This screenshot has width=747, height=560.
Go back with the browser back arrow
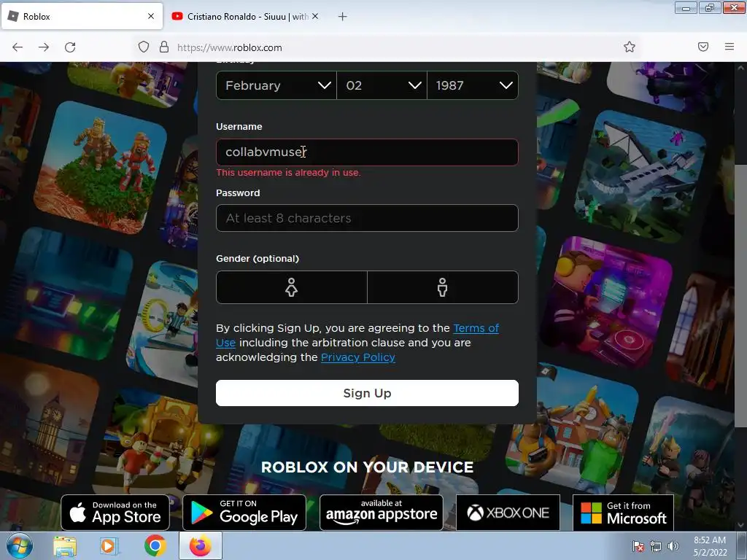coord(18,47)
